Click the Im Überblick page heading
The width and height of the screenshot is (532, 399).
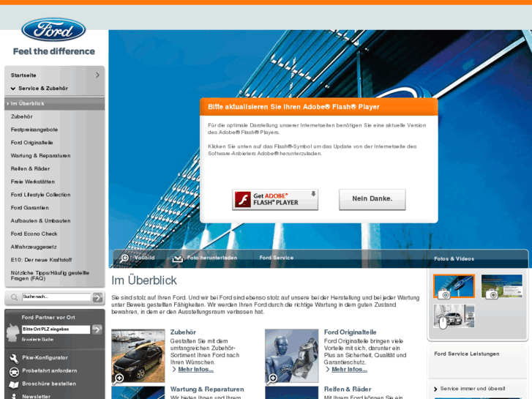point(144,280)
